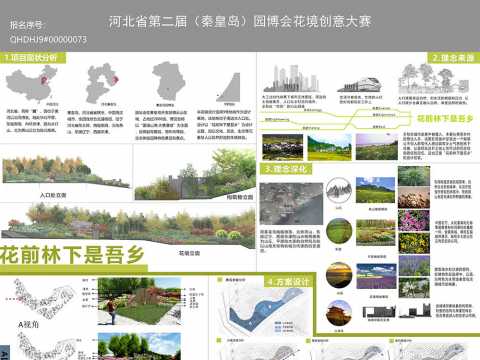
Task: Open the adjacent elevation drawing with wooden fence
Action: coord(195,174)
